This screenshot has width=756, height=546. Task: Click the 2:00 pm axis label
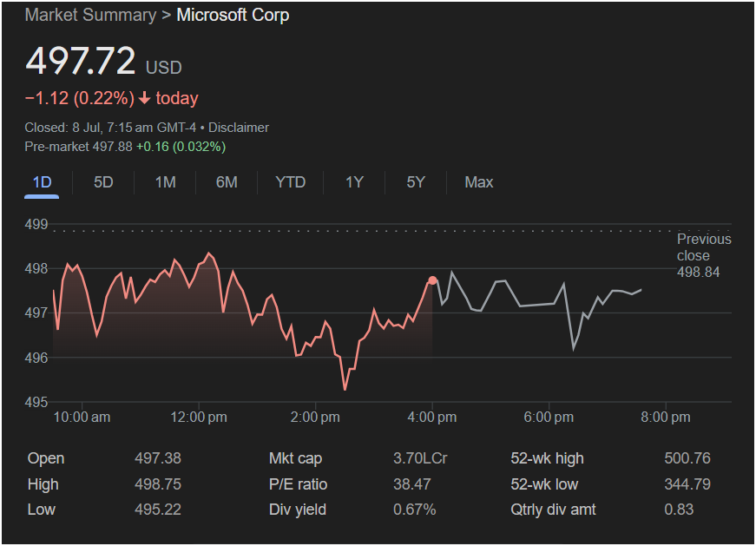pyautogui.click(x=315, y=418)
